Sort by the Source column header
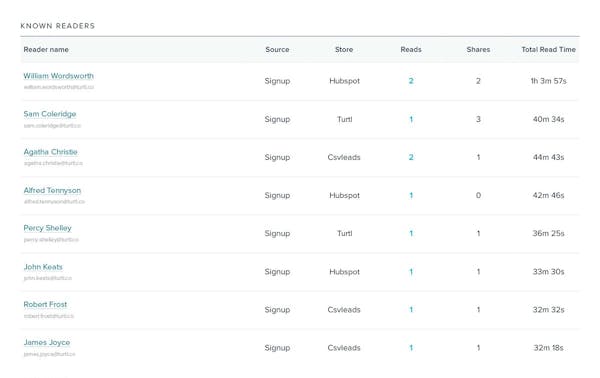This screenshot has width=600, height=378. (x=277, y=49)
